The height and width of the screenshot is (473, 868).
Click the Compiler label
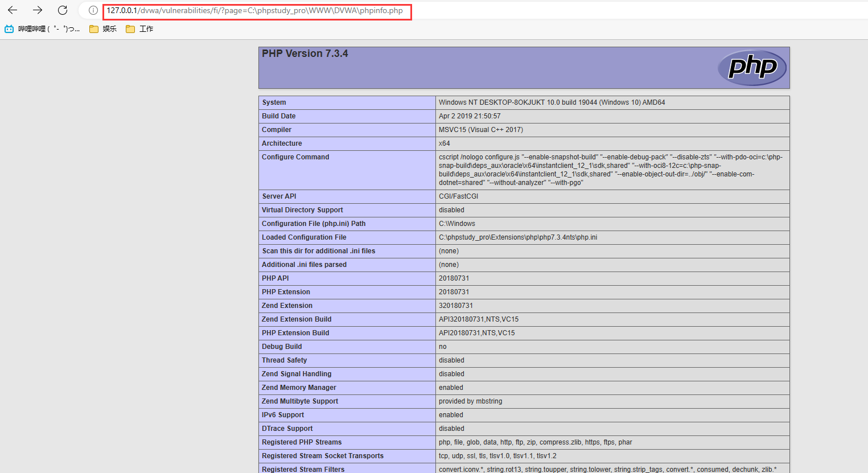coord(277,130)
